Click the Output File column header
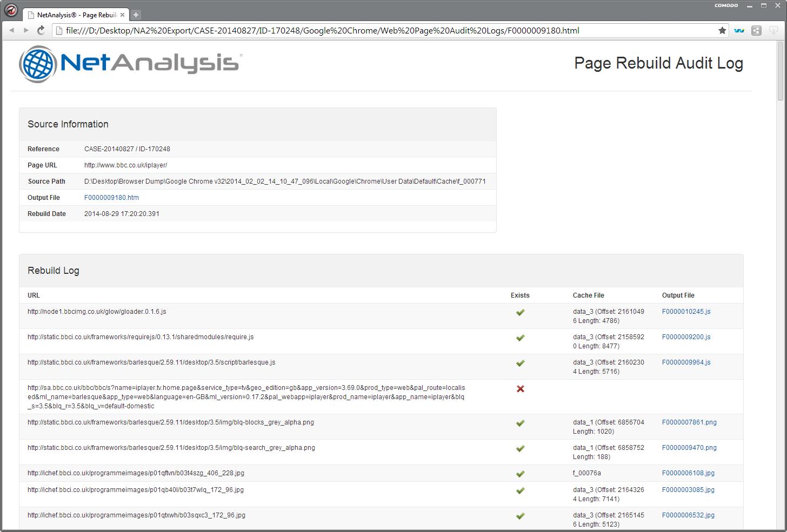 [x=678, y=295]
